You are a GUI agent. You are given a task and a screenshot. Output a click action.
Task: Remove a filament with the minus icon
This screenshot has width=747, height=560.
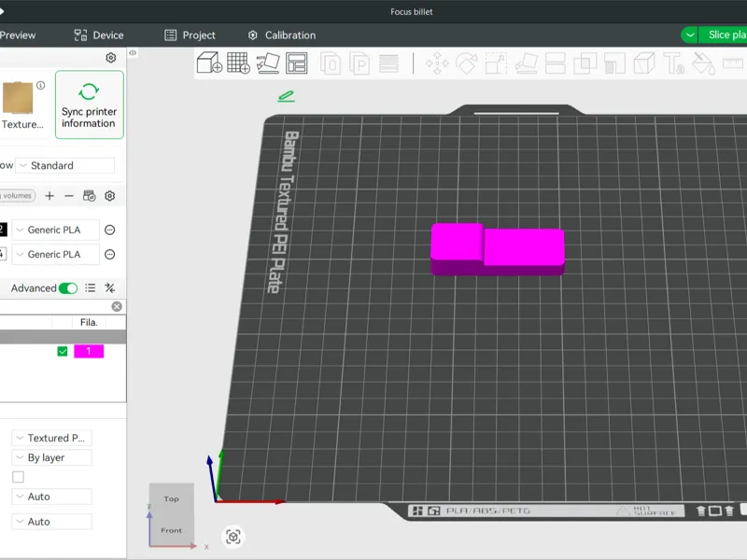69,196
